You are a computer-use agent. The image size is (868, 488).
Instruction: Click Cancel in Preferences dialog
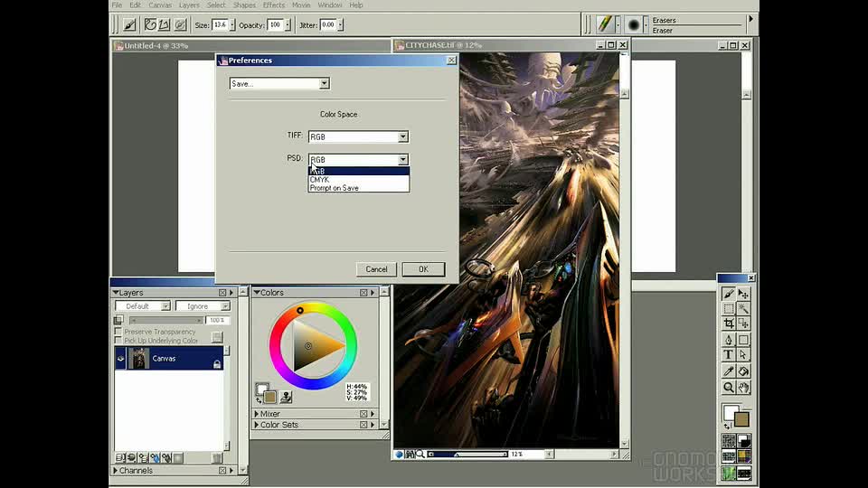click(376, 269)
